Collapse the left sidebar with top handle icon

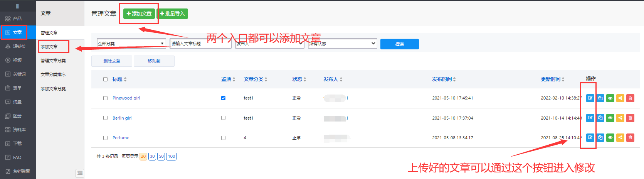17,6
